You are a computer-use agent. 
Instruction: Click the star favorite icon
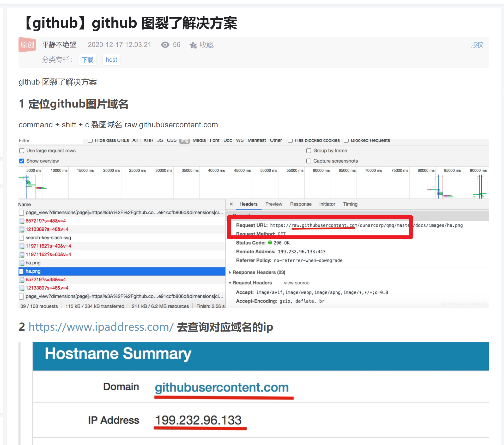(193, 45)
